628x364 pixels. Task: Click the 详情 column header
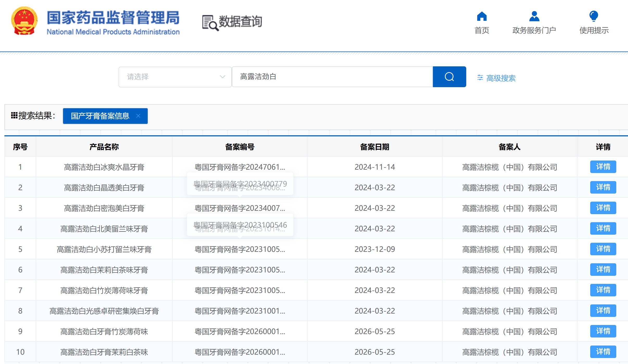pyautogui.click(x=603, y=147)
